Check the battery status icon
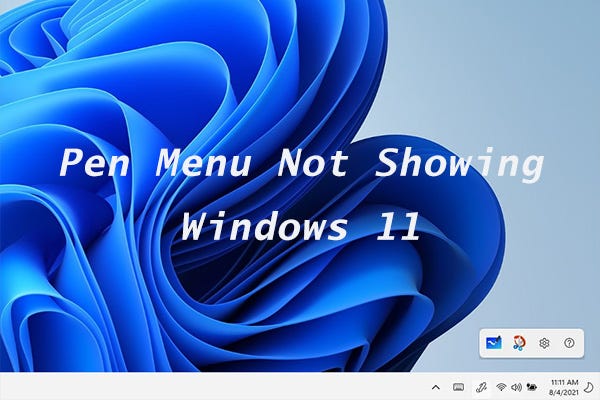600x400 pixels. pyautogui.click(x=532, y=387)
